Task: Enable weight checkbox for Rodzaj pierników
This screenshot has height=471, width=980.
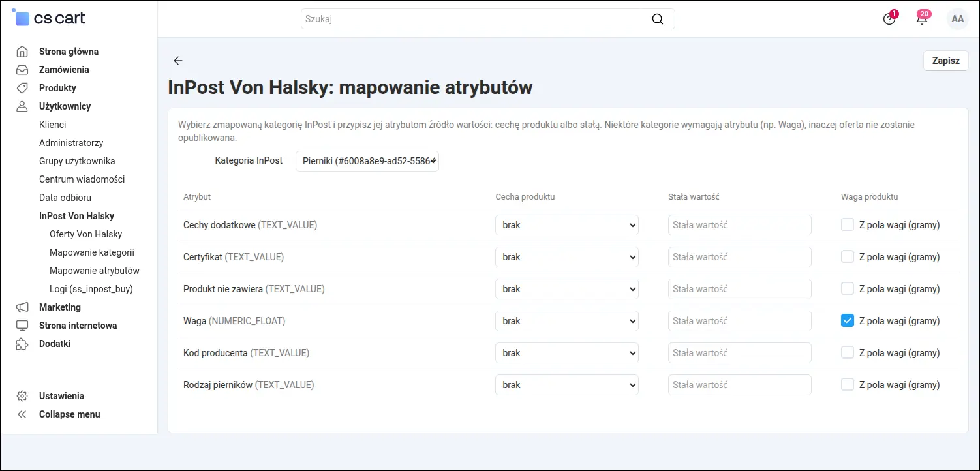Action: 848,385
